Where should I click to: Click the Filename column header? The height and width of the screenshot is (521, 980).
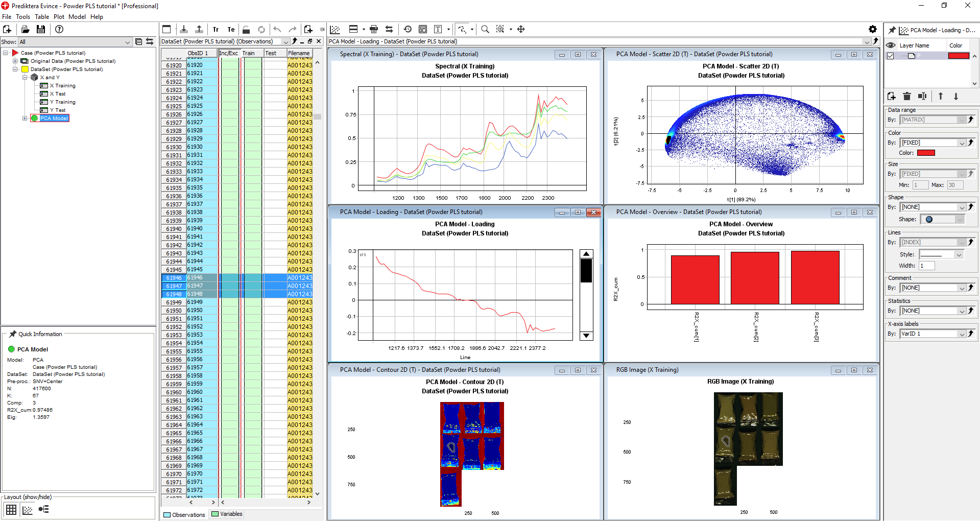299,53
